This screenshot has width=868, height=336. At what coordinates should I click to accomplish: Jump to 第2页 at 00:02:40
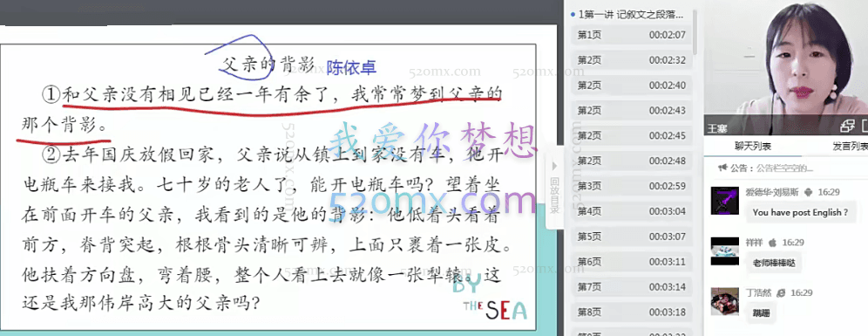pos(631,86)
